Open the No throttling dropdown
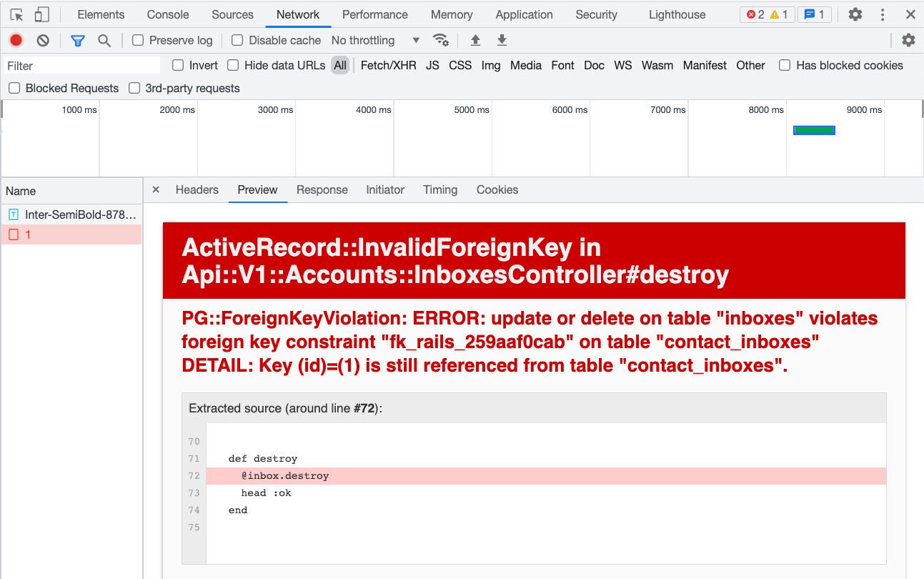Image resolution: width=924 pixels, height=579 pixels. pos(372,40)
